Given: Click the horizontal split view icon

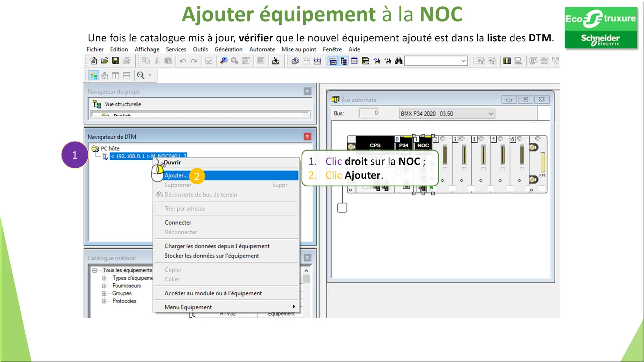Looking at the screenshot, I should tap(127, 75).
